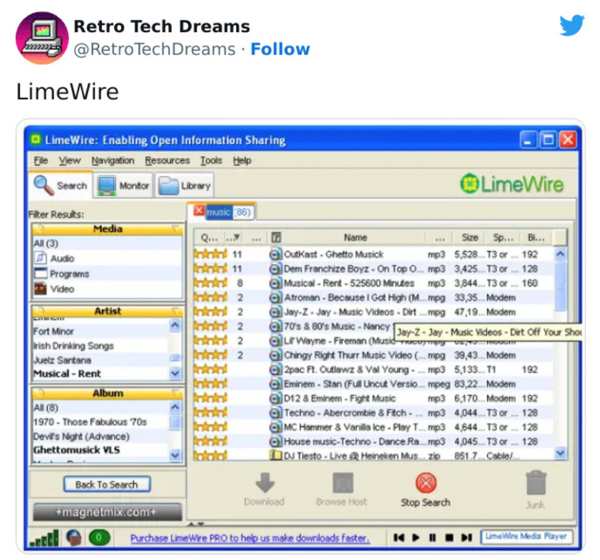Switch to the Search tab
The width and height of the screenshot is (600, 560).
click(x=60, y=185)
